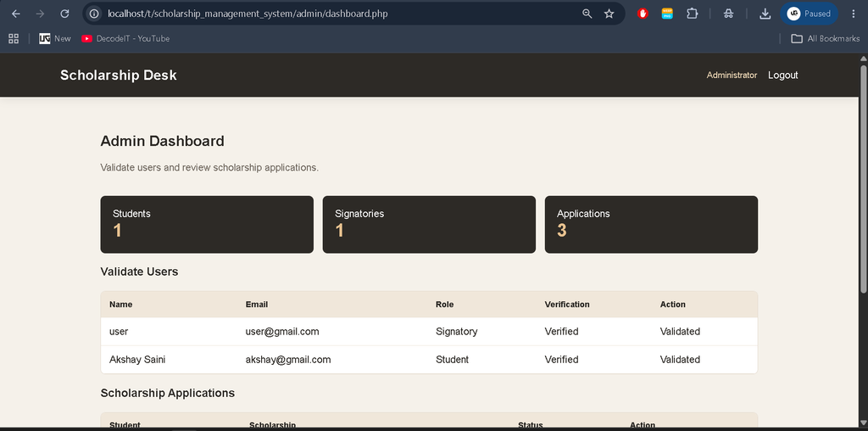Click the browser forward arrow
This screenshot has width=868, height=431.
click(40, 14)
